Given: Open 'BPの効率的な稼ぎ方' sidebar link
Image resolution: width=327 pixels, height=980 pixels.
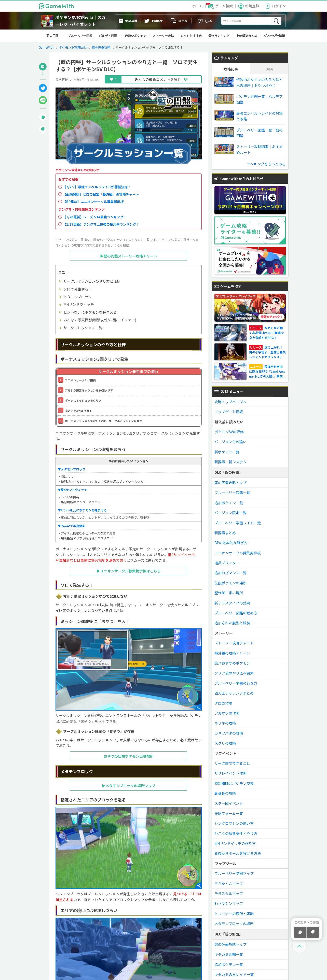Looking at the screenshot, I should pos(231,543).
